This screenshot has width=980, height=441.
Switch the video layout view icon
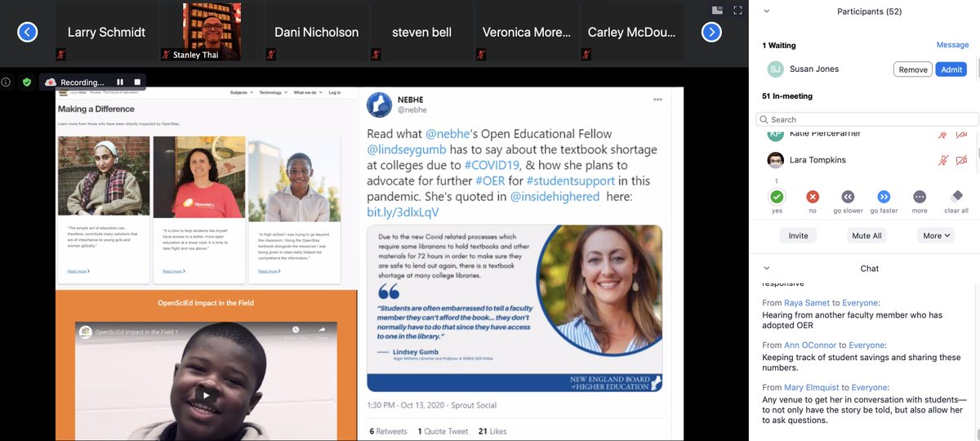point(718,11)
